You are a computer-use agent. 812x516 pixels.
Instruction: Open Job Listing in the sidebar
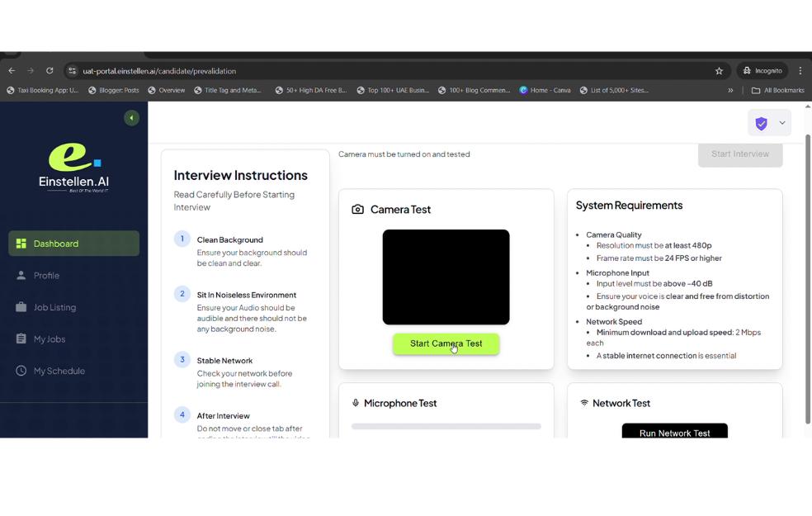(54, 307)
